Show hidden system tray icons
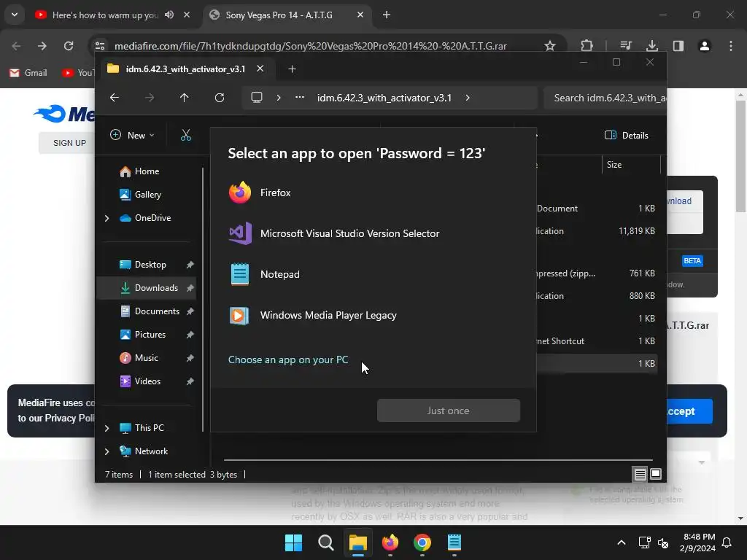Image resolution: width=747 pixels, height=560 pixels. coord(622,542)
